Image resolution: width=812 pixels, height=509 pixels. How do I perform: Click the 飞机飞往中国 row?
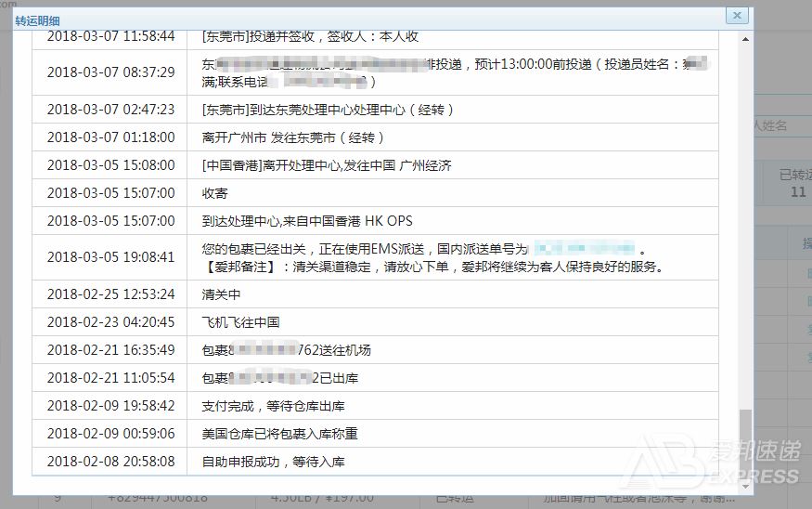tap(240, 322)
